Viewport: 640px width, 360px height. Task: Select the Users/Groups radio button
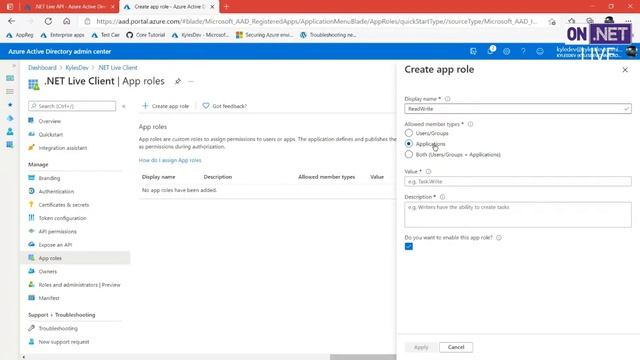click(x=409, y=133)
